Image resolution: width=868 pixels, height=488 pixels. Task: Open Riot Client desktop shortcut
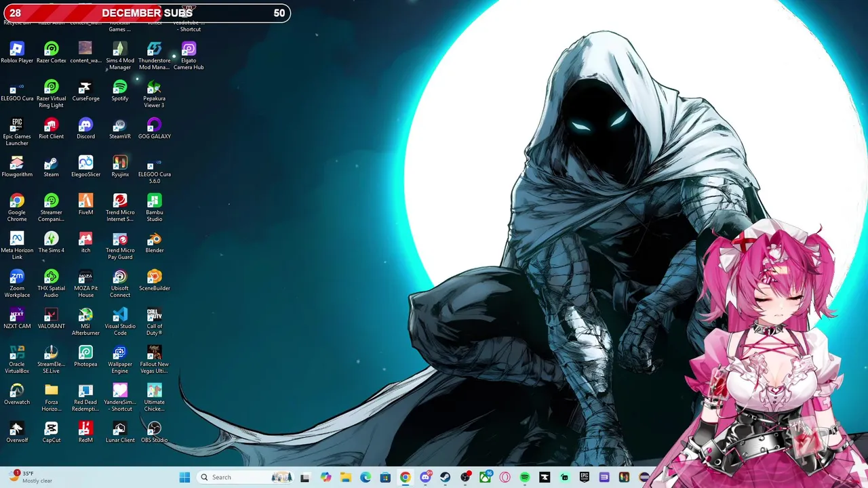tap(51, 129)
